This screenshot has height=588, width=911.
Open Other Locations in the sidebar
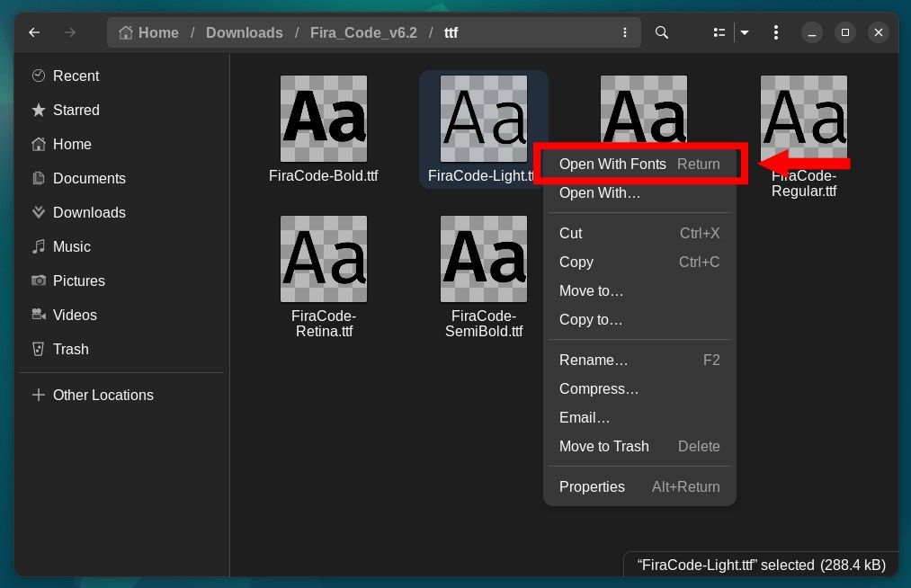click(x=121, y=395)
